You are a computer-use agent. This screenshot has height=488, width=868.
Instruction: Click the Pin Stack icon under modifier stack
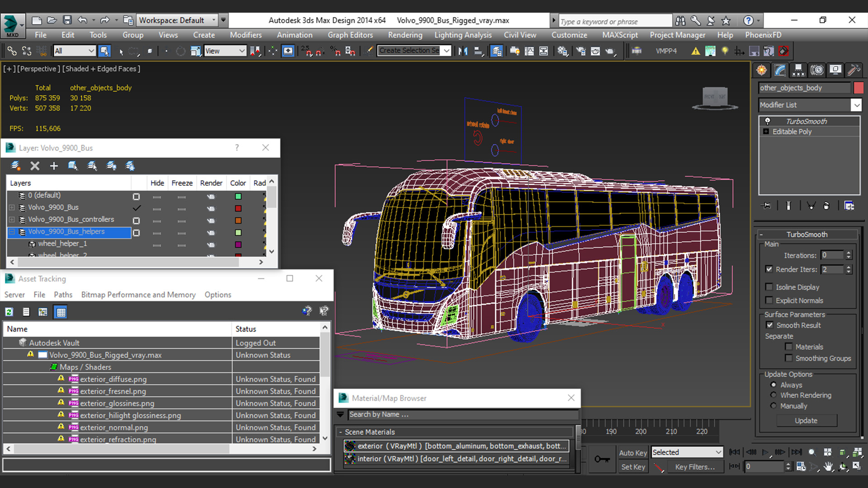pos(766,206)
